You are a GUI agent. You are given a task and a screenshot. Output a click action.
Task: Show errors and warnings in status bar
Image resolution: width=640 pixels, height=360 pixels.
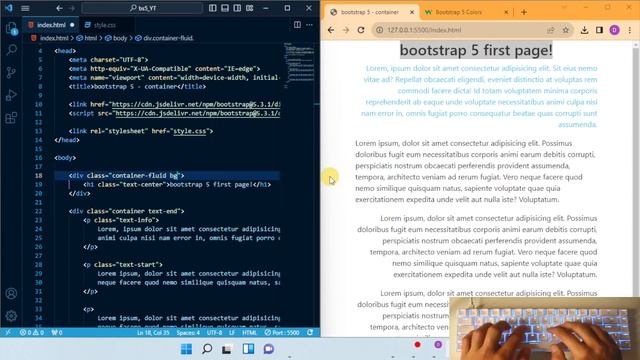pos(32,333)
